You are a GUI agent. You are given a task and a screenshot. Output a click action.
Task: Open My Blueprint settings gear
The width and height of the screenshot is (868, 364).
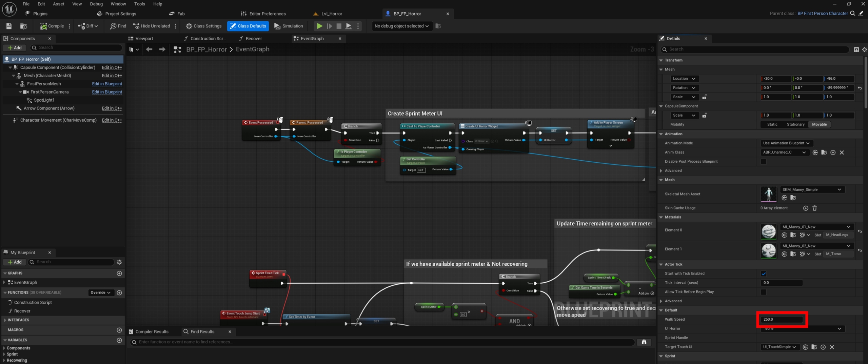(x=119, y=262)
